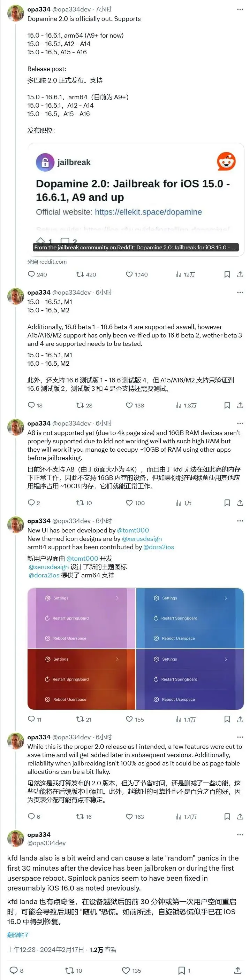The image size is (250, 980).
Task: Open the @tomt000 mention link
Action: (133, 530)
